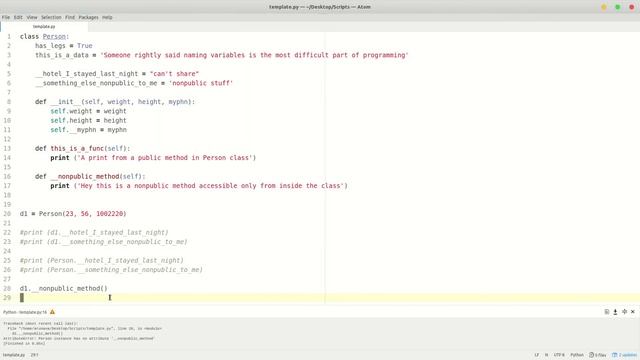Click UTF-8 encoding in status bar
Image resolution: width=640 pixels, height=360 pixels.
coord(559,355)
